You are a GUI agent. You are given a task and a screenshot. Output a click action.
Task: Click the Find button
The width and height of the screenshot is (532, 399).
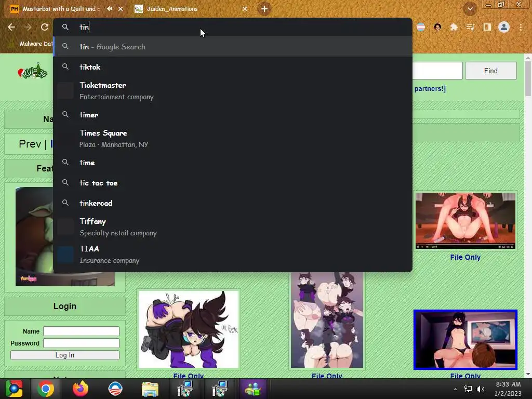[490, 71]
